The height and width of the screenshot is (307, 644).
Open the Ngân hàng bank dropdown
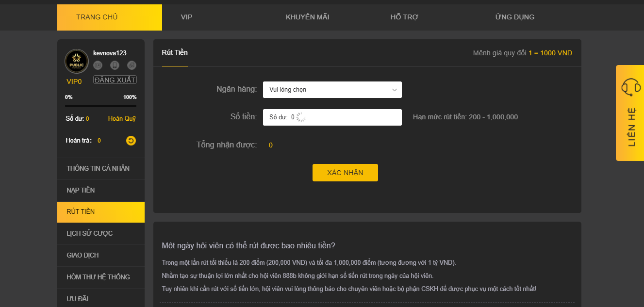(x=332, y=90)
